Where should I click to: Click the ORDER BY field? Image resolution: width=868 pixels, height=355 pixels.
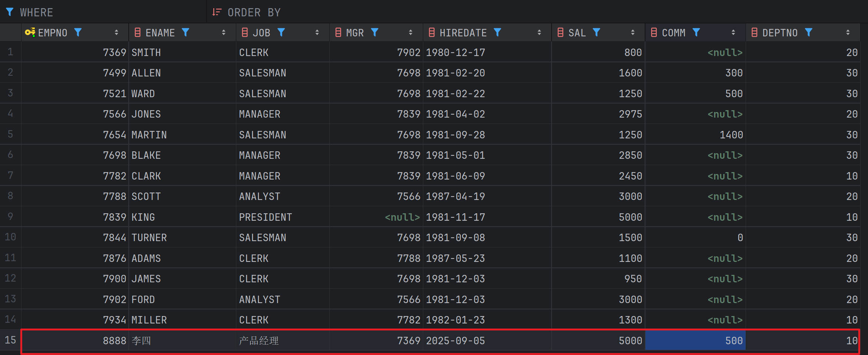(x=519, y=12)
